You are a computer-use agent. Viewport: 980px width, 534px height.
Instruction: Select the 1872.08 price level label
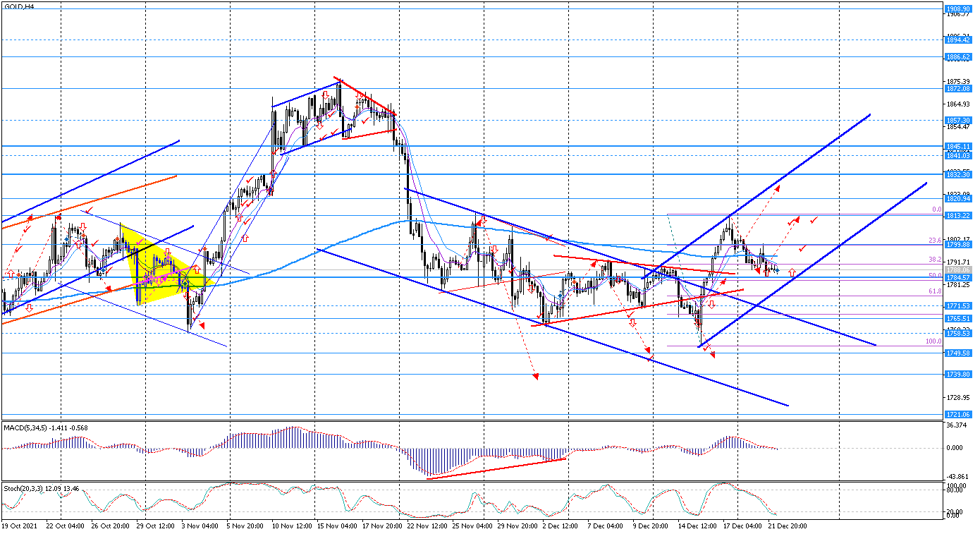point(958,89)
